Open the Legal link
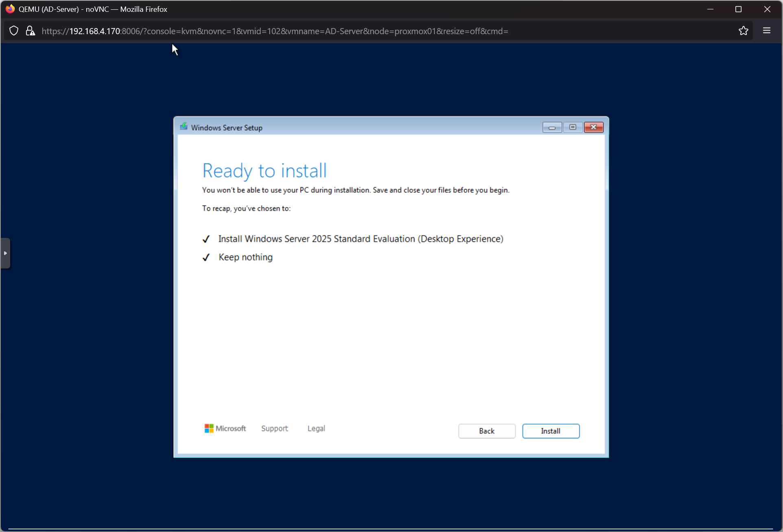Viewport: 783px width, 532px height. click(x=316, y=428)
